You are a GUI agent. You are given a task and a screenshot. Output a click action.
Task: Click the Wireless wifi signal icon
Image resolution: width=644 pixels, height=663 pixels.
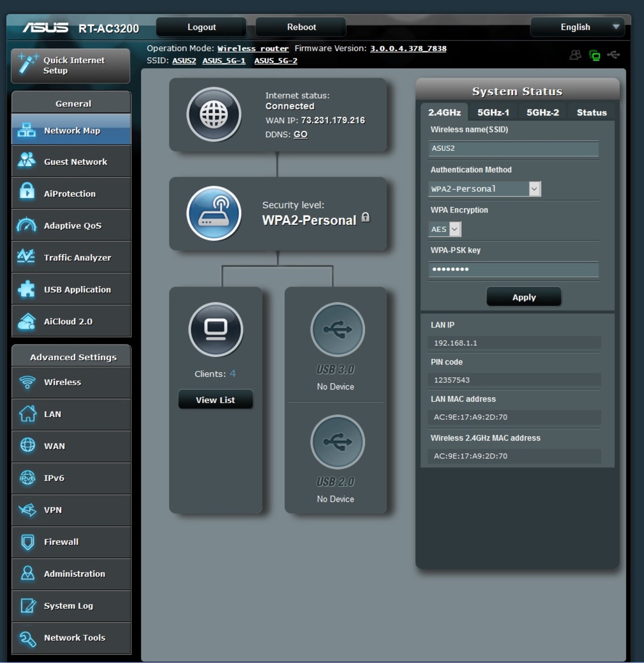[27, 382]
